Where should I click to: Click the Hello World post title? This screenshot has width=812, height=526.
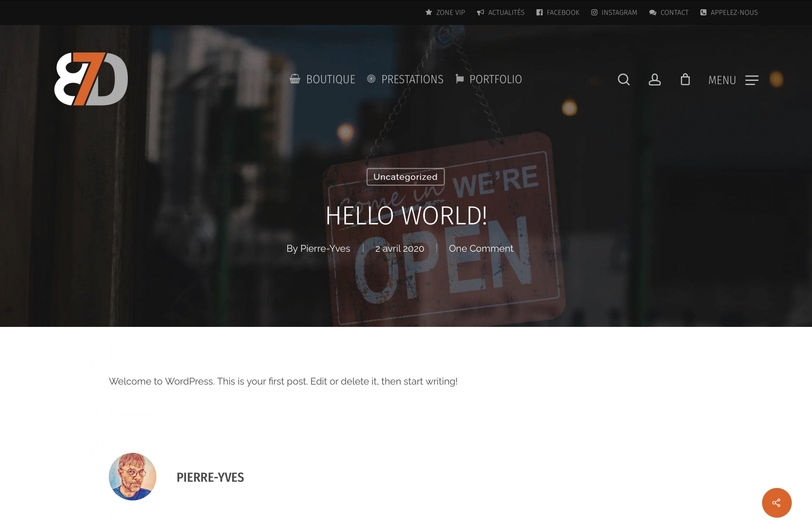tap(406, 216)
